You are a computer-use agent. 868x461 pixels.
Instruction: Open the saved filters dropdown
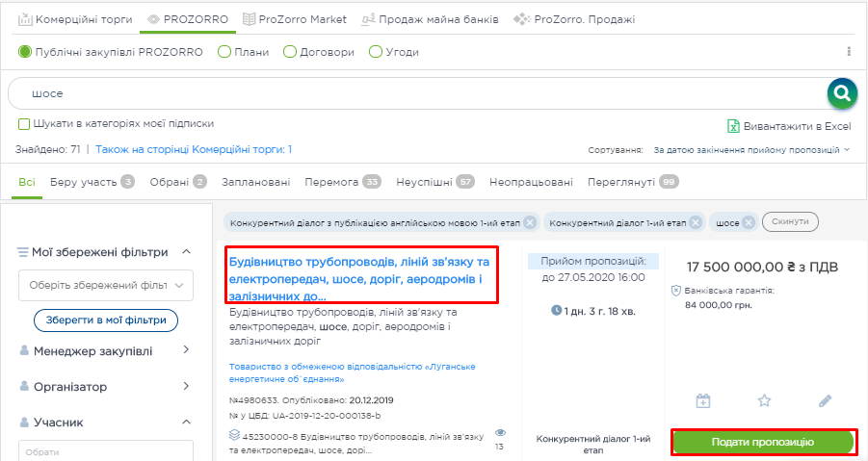106,285
